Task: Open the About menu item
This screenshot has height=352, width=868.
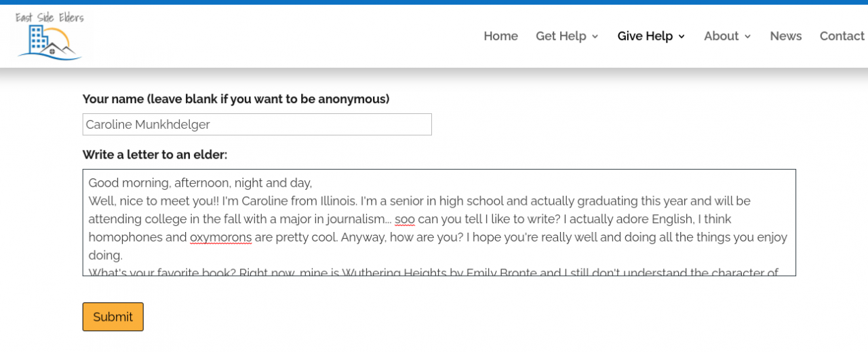Action: click(721, 36)
